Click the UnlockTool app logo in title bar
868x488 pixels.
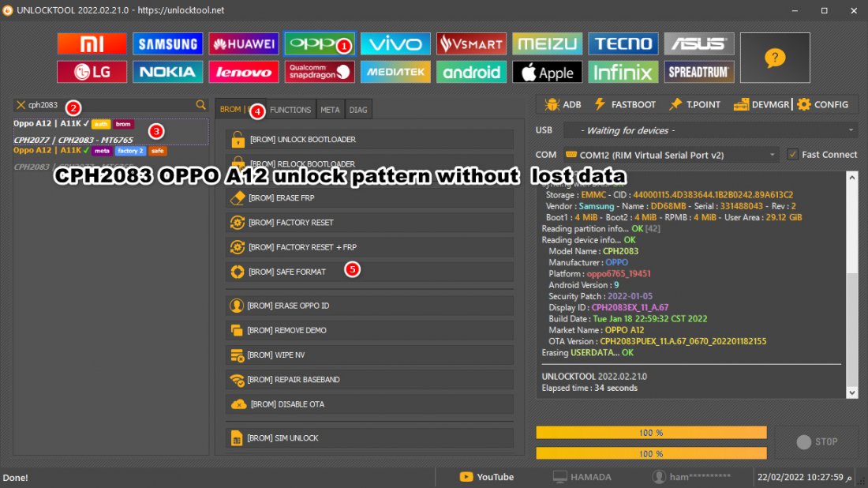(8, 10)
